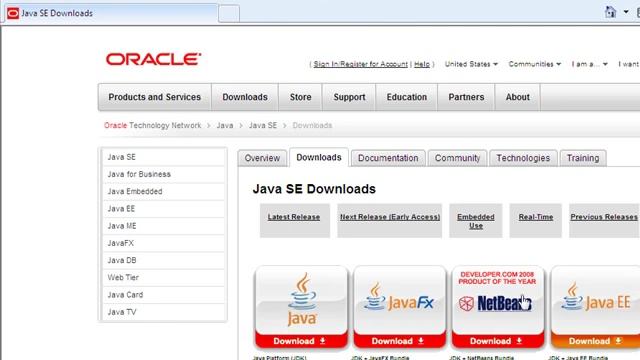The image size is (640, 360).
Task: Click the orange Download button under Java EE
Action: 596,341
